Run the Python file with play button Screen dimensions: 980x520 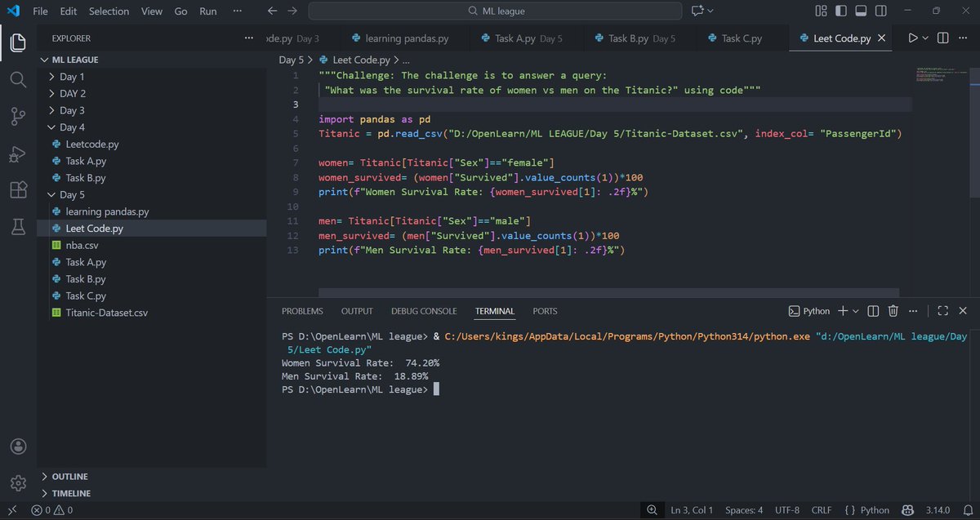(x=913, y=38)
